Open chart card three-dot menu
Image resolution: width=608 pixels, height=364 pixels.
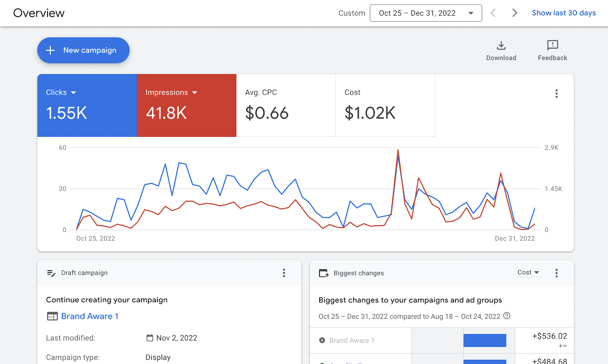(556, 93)
